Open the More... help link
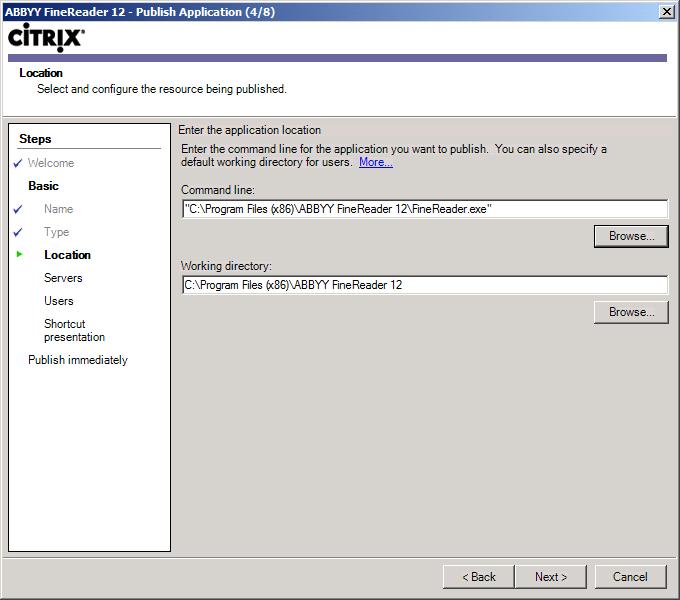Viewport: 680px width, 600px height. point(376,162)
